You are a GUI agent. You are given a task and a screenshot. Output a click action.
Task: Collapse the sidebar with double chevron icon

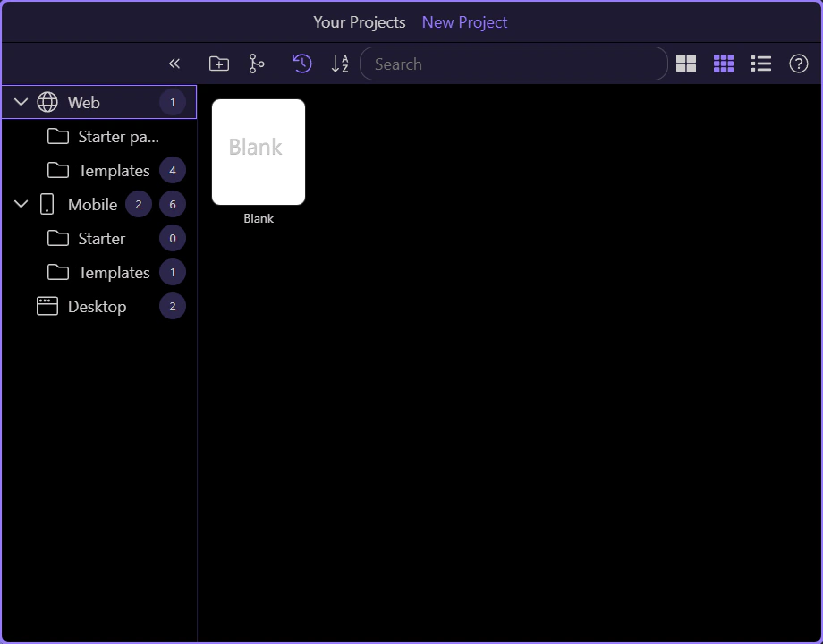pyautogui.click(x=174, y=64)
